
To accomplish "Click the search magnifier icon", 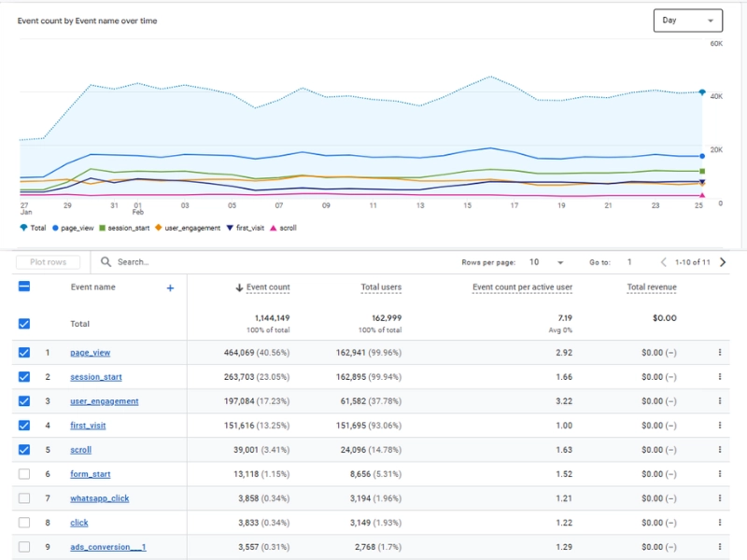I will (106, 262).
